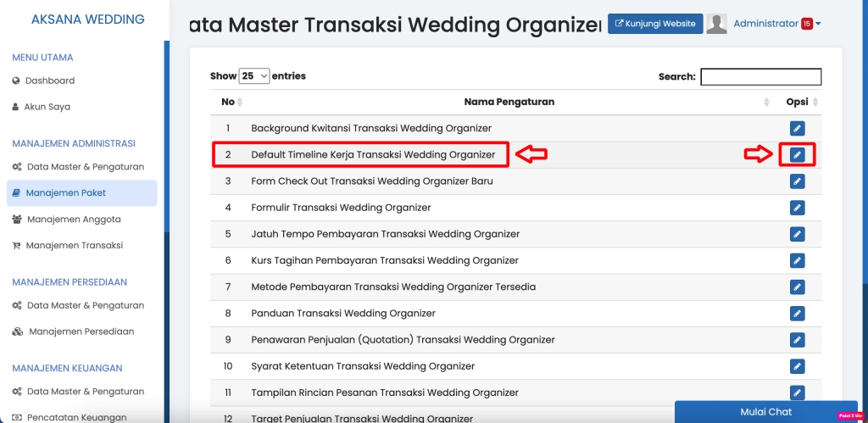Open the Show entries count dropdown
The height and width of the screenshot is (423, 868).
coord(254,76)
